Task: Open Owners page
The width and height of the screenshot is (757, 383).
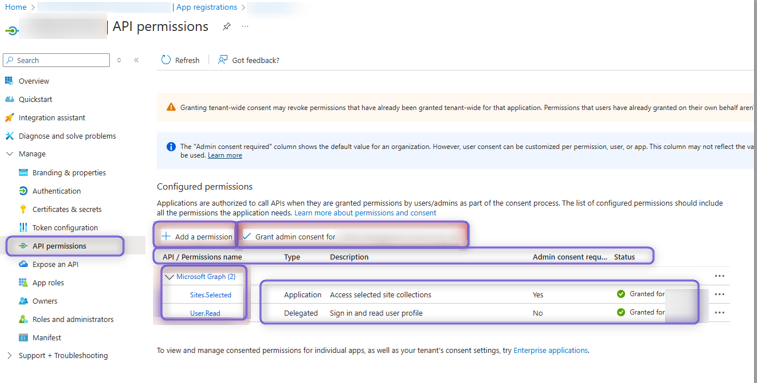Action: [x=44, y=301]
